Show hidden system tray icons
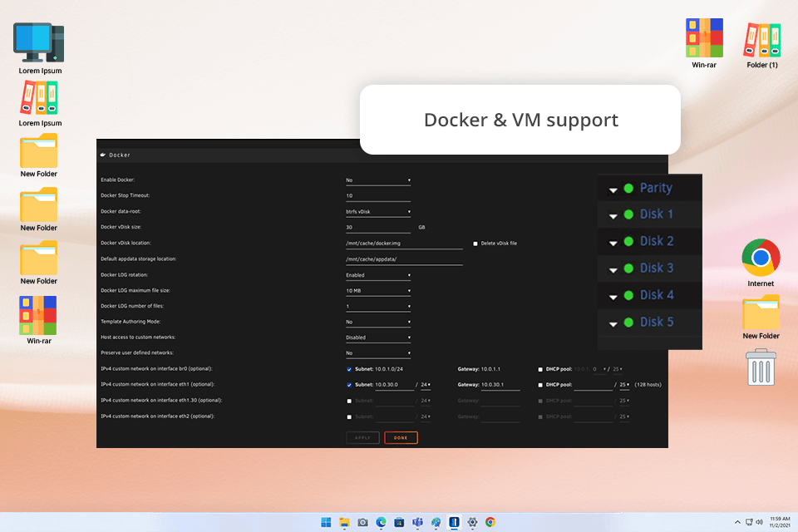Viewport: 798px width, 532px height. pos(737,522)
